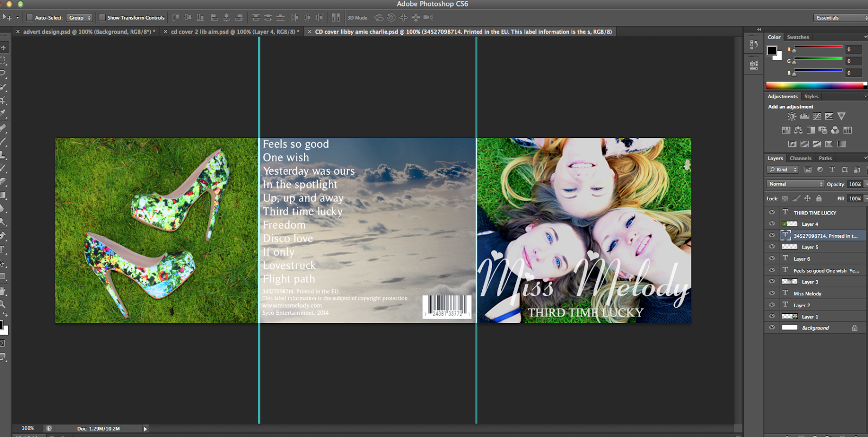Image resolution: width=868 pixels, height=437 pixels.
Task: Open Auto-Align Layers from options bar
Action: 336,17
